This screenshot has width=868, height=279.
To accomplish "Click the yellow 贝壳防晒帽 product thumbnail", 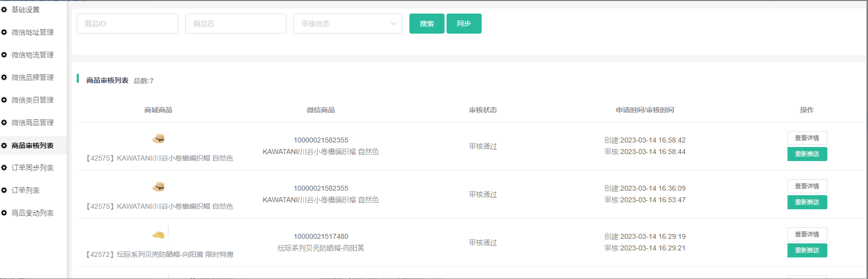I will tap(159, 235).
